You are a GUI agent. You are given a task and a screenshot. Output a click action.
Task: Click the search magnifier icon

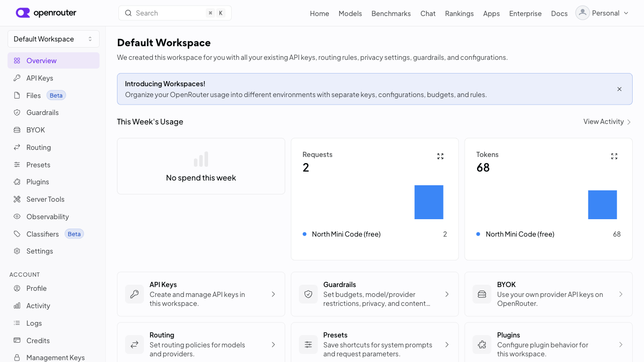click(x=128, y=13)
